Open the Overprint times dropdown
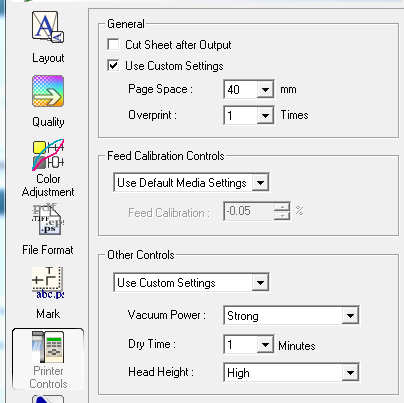 click(265, 115)
